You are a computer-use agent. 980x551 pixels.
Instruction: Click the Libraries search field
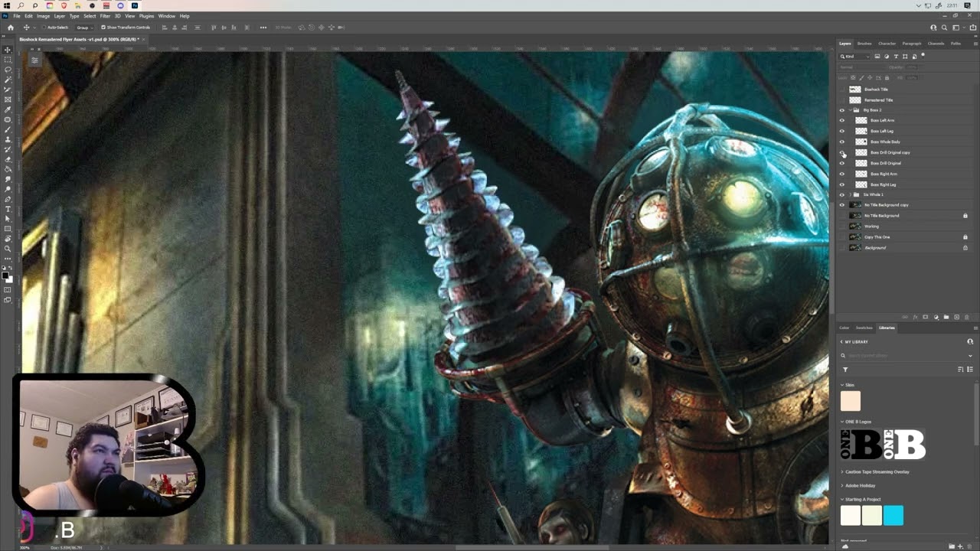click(906, 356)
